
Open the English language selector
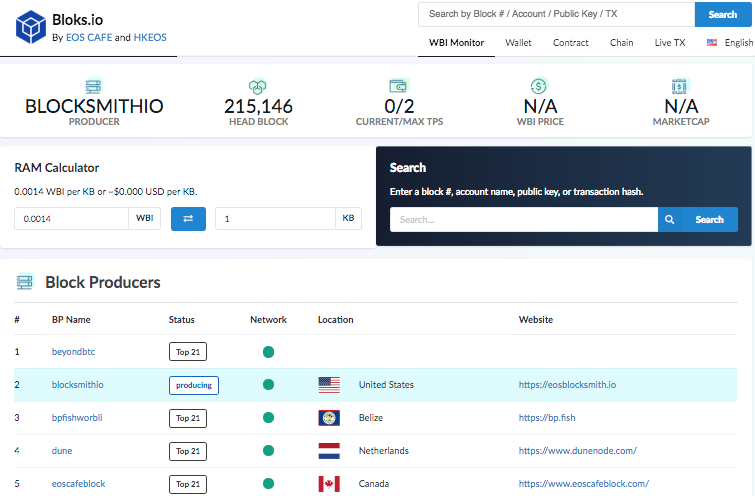[x=730, y=43]
